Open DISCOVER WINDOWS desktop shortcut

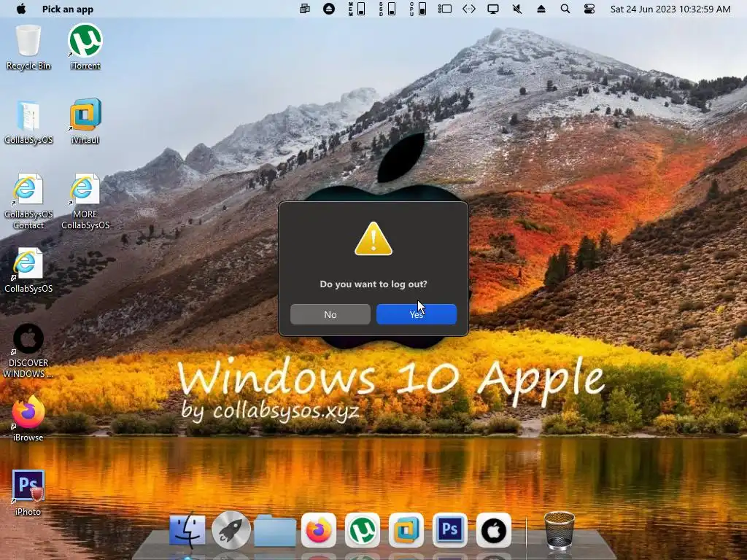(28, 351)
